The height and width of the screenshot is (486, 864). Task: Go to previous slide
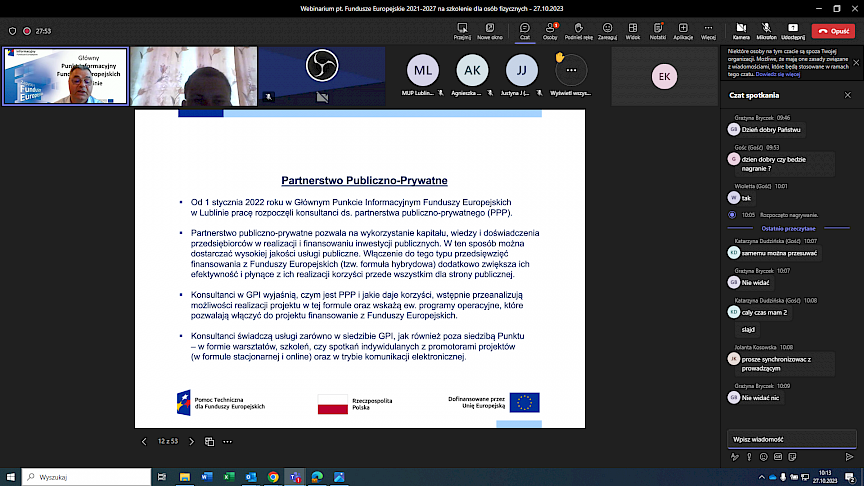pyautogui.click(x=144, y=441)
